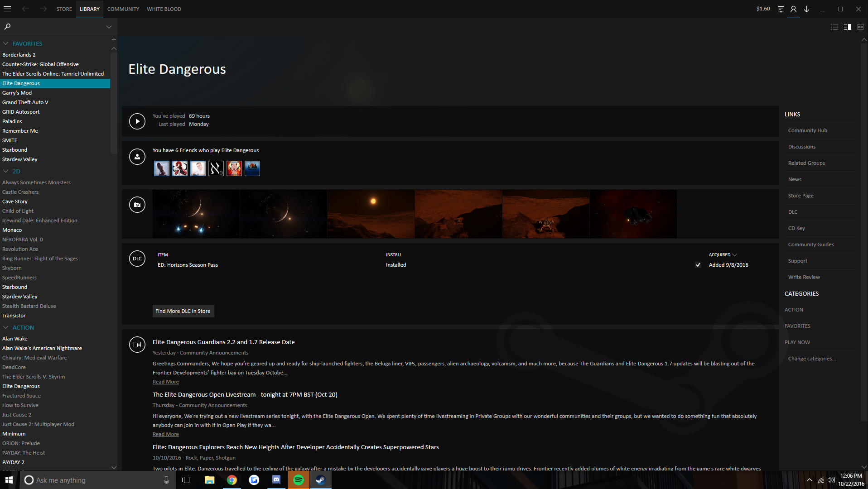Image resolution: width=868 pixels, height=489 pixels.
Task: Open the Livestream news headline
Action: [x=245, y=395]
